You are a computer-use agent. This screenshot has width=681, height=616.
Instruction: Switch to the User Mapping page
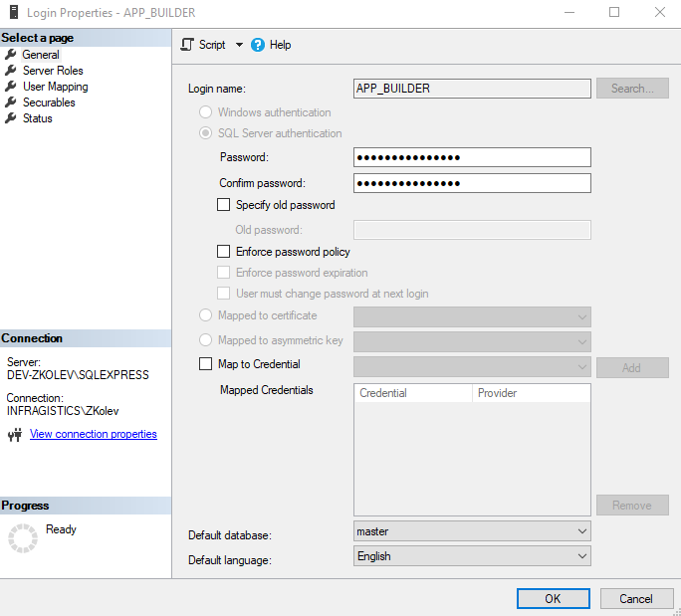click(55, 87)
